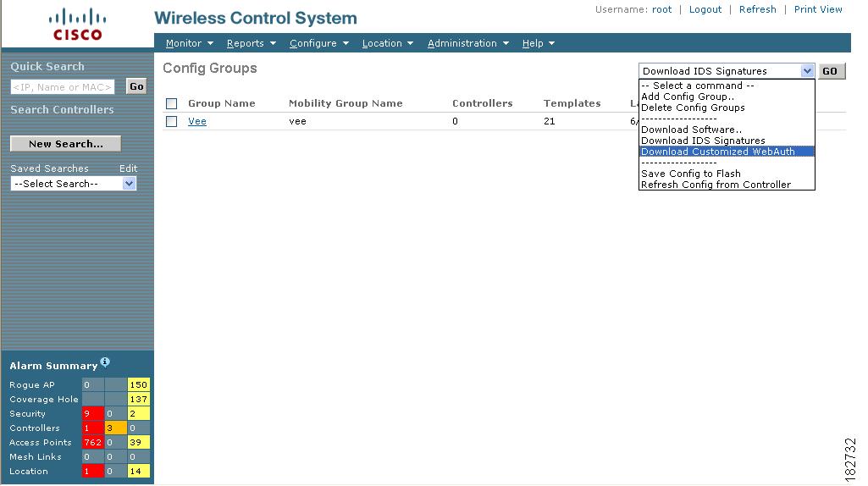Click the Rogue AP alarm label

pyautogui.click(x=32, y=384)
